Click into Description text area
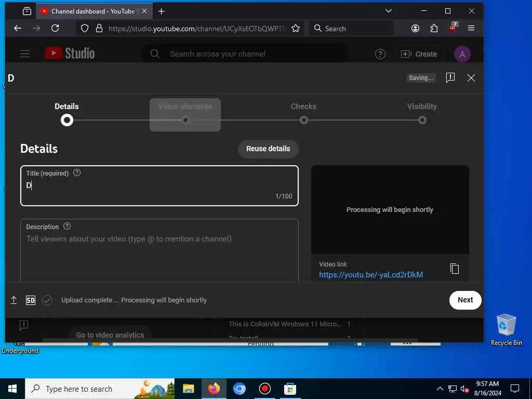Screen dimensions: 532x399 [159, 251]
